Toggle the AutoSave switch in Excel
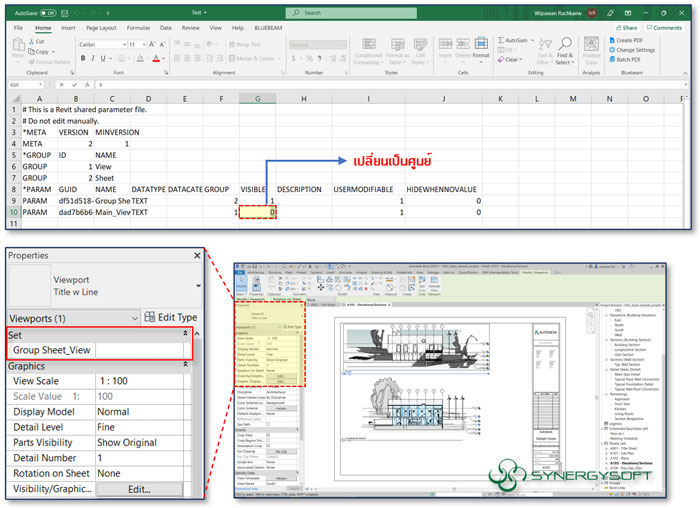Image resolution: width=700 pixels, height=508 pixels. (48, 13)
